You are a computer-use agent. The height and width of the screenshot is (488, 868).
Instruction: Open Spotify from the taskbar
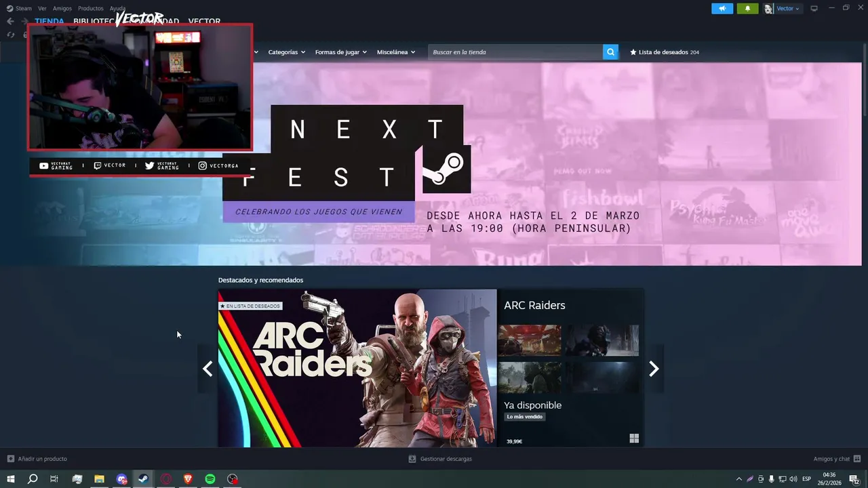coord(210,479)
